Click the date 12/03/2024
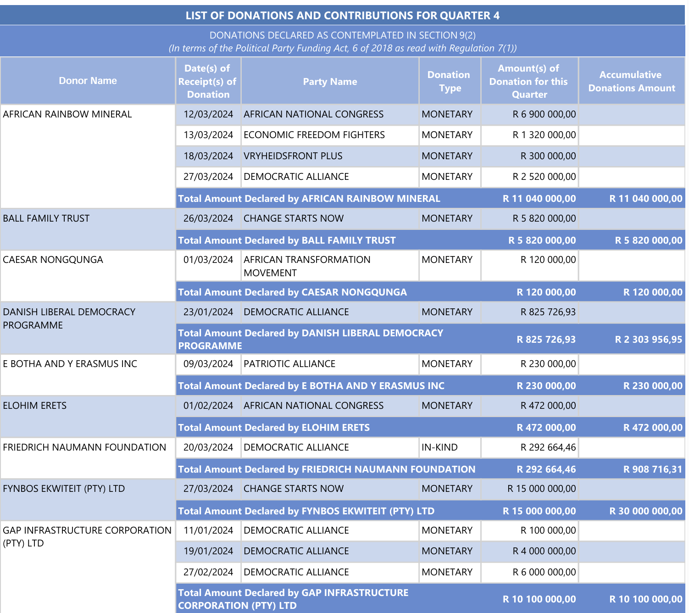 point(208,114)
